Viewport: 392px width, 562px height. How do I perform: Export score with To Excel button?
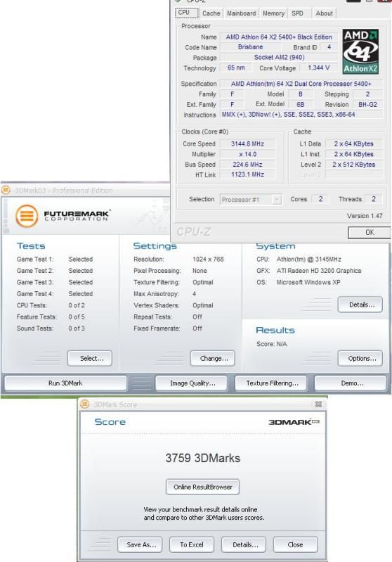pos(192,544)
